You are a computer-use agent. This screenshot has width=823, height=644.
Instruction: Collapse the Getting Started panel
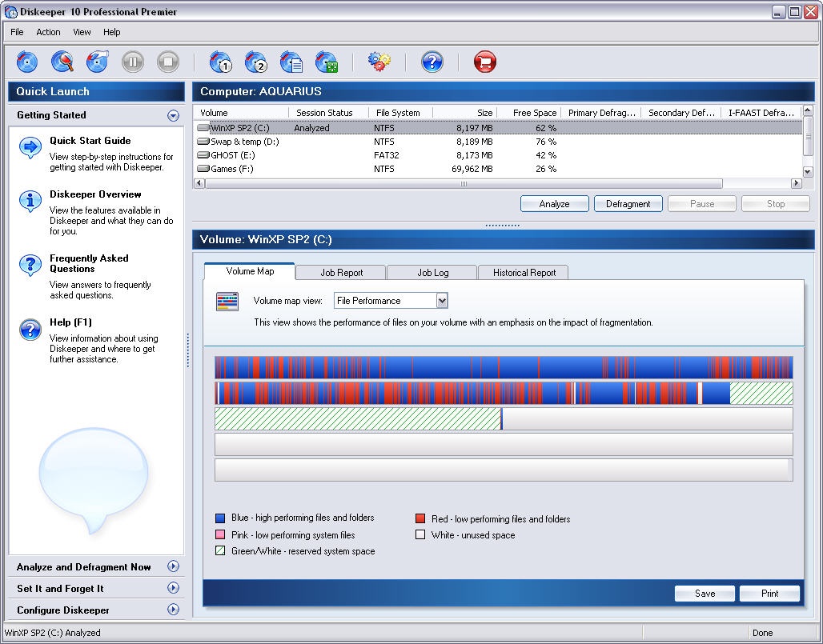pos(171,115)
